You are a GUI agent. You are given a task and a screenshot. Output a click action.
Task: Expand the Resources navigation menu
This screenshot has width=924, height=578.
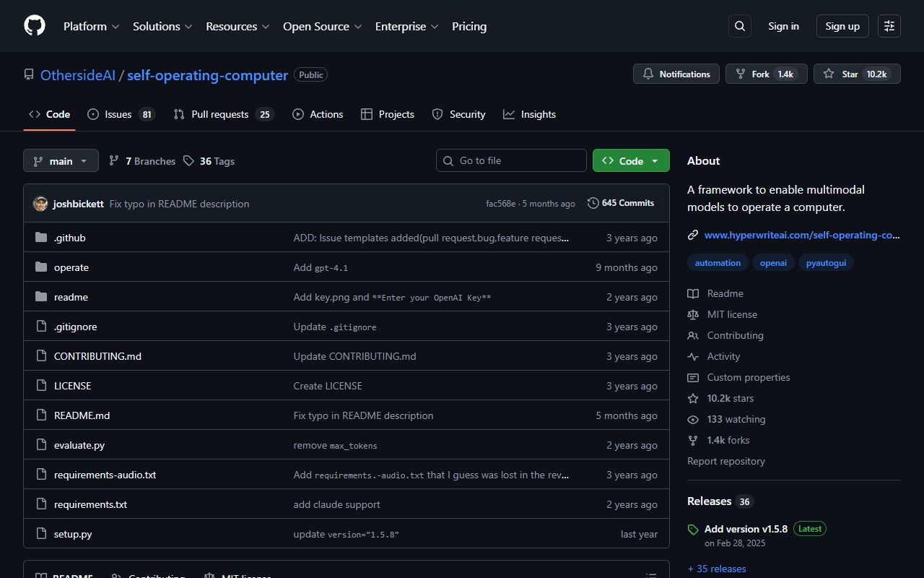coord(237,26)
